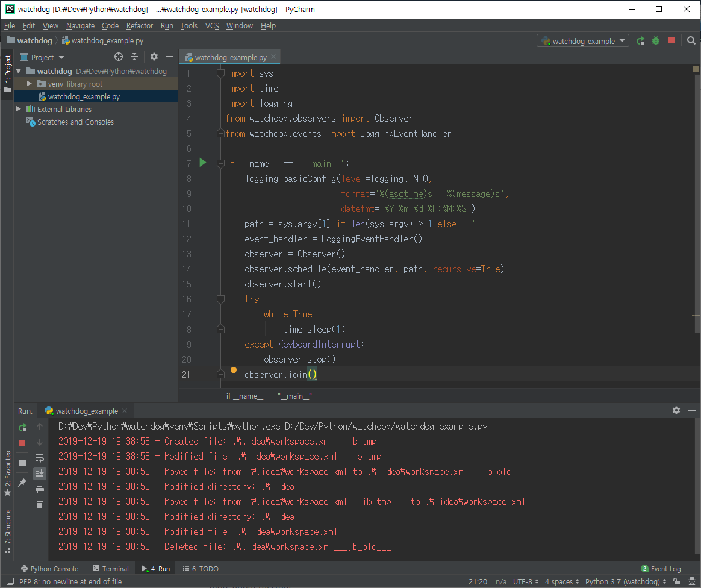701x588 pixels.
Task: Close the watchdog_example.py editor tab
Action: [273, 57]
